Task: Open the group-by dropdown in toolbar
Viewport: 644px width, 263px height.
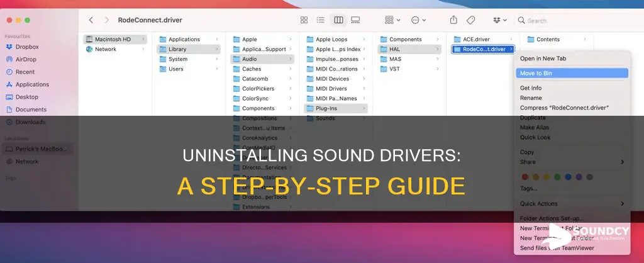Action: coord(392,20)
